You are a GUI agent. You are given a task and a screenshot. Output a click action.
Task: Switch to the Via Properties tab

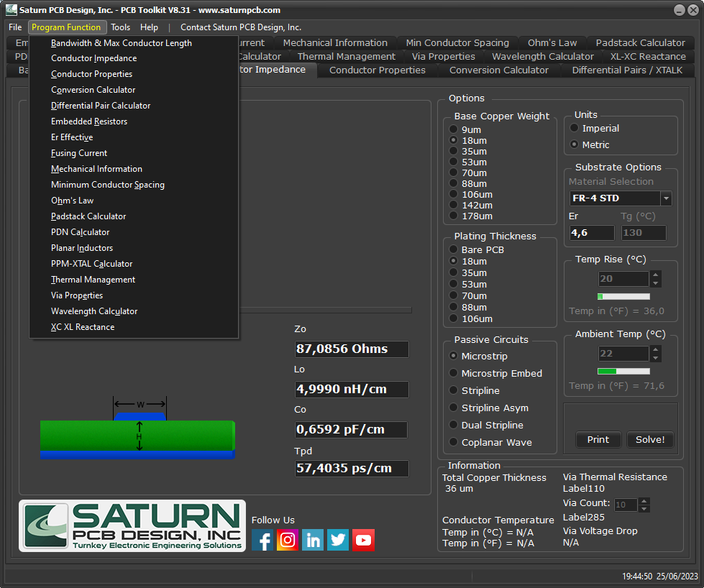(443, 57)
